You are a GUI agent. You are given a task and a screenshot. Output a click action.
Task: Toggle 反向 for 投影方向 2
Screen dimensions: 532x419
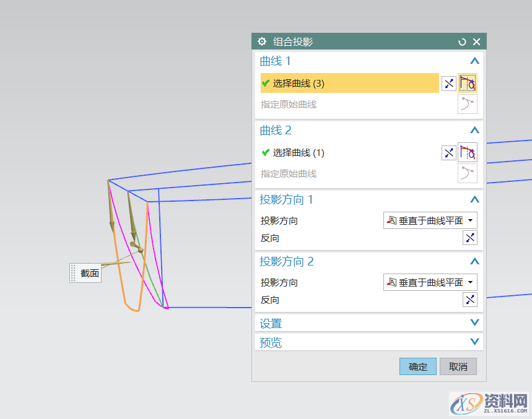[469, 300]
